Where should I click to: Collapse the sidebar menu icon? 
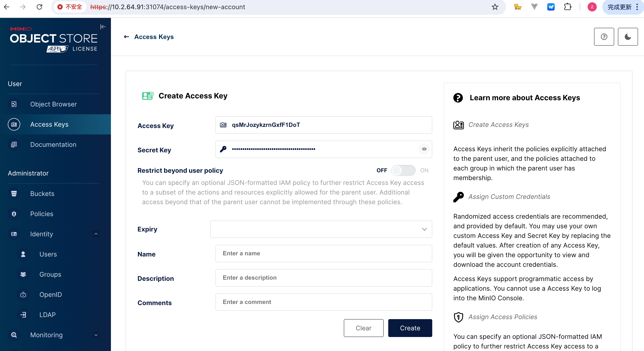coord(103,27)
